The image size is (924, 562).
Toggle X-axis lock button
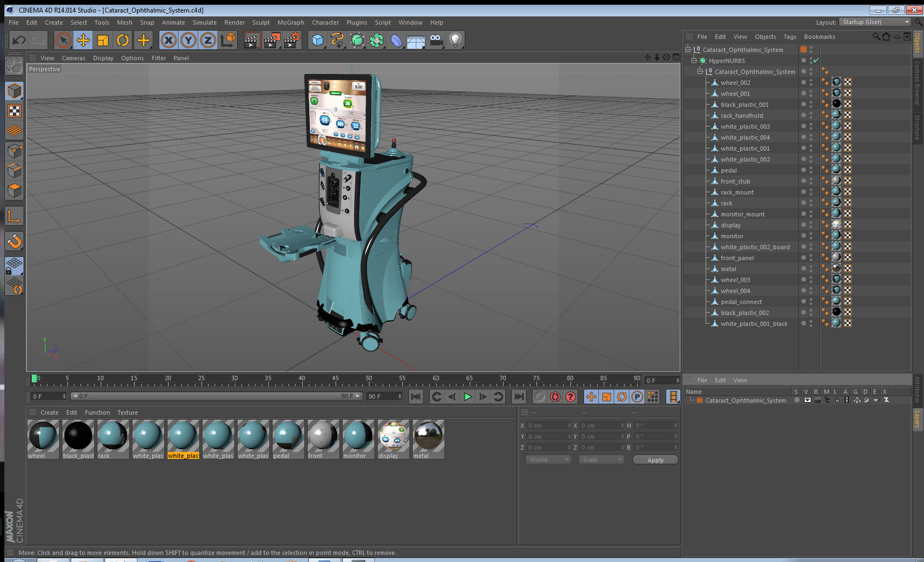coord(169,40)
